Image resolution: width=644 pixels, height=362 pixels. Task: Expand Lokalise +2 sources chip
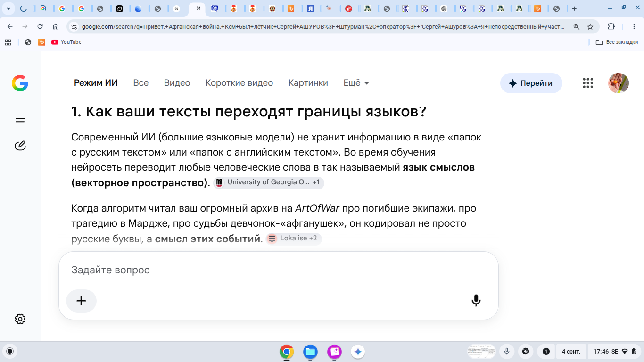pos(294,239)
